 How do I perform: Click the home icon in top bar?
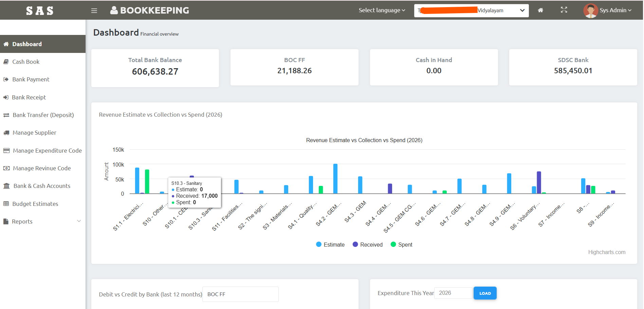(540, 10)
